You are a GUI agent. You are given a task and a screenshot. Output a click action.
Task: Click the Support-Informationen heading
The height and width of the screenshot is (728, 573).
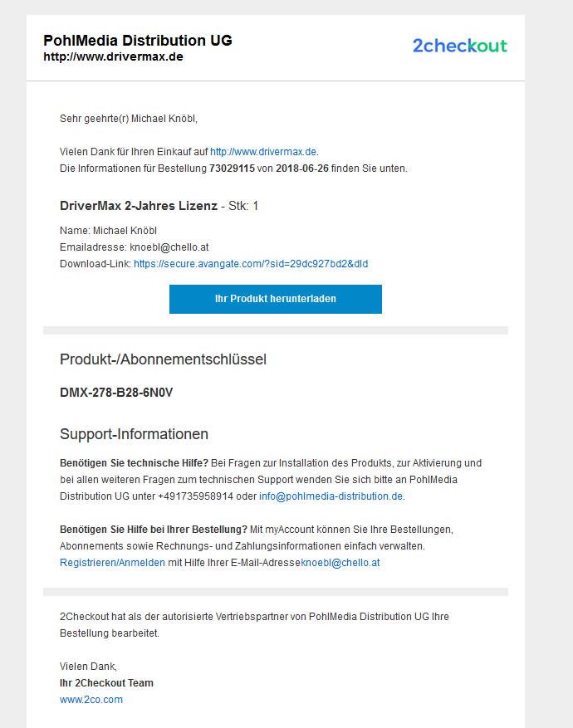pos(135,434)
